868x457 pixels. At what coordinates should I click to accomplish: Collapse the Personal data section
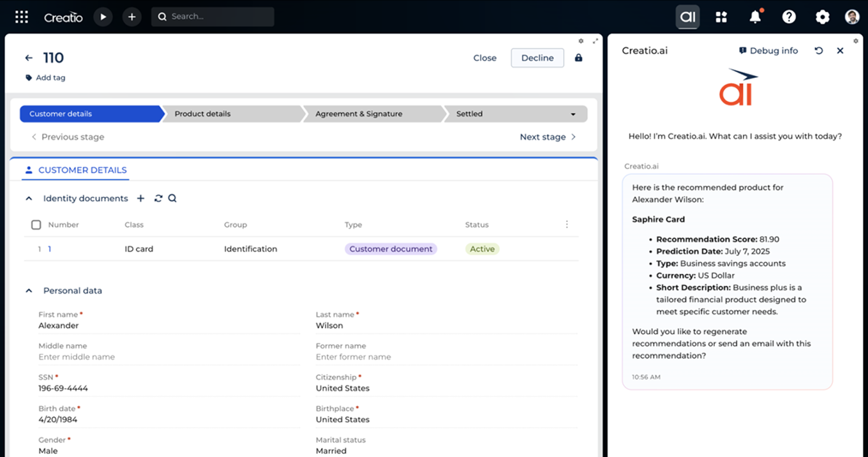[29, 290]
